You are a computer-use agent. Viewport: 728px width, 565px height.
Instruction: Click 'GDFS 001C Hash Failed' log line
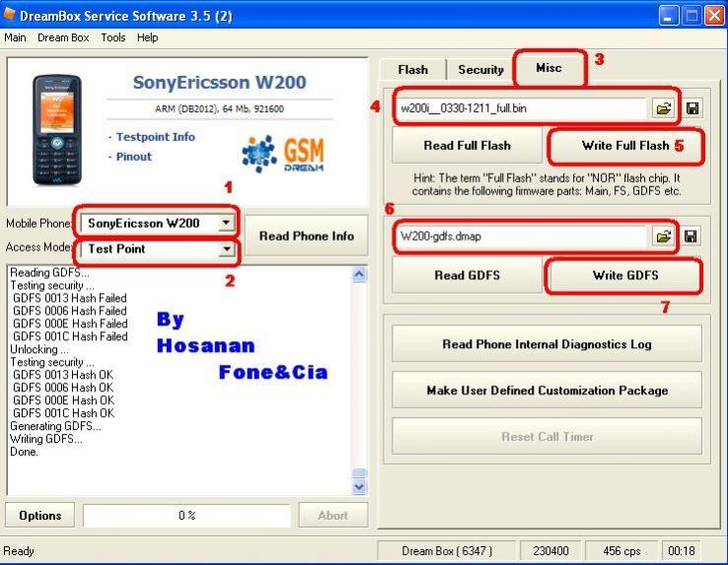pyautogui.click(x=70, y=336)
